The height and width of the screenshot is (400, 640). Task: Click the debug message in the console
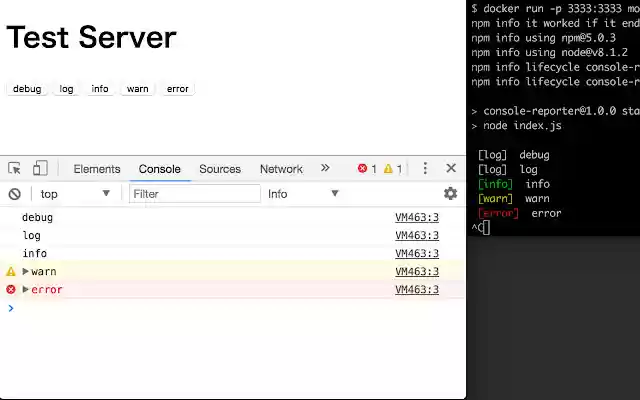click(38, 218)
